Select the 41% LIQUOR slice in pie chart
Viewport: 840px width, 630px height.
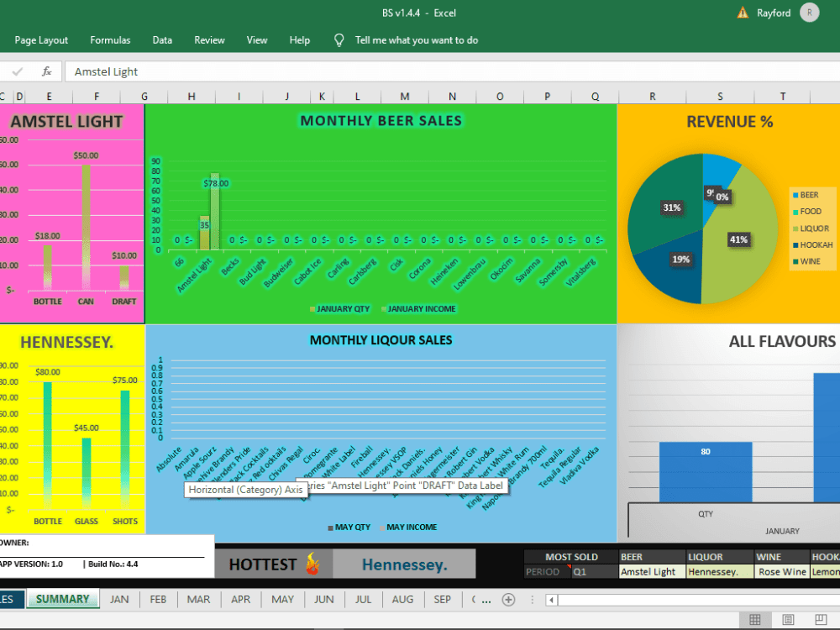point(738,239)
